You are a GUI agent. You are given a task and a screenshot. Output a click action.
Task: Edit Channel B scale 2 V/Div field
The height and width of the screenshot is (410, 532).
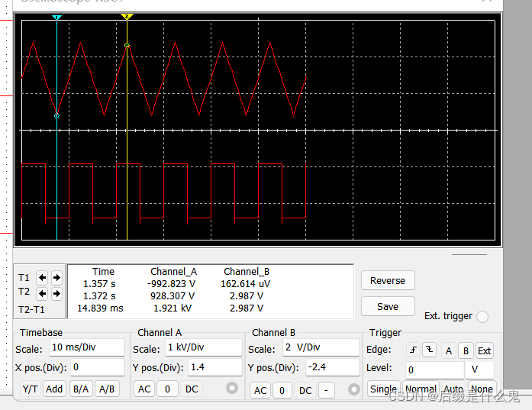pos(321,347)
